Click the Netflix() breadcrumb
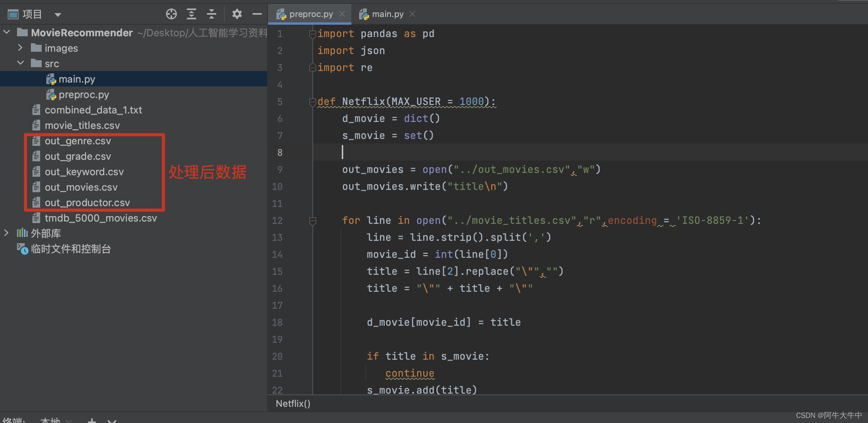Viewport: 868px width, 423px height. (x=293, y=404)
